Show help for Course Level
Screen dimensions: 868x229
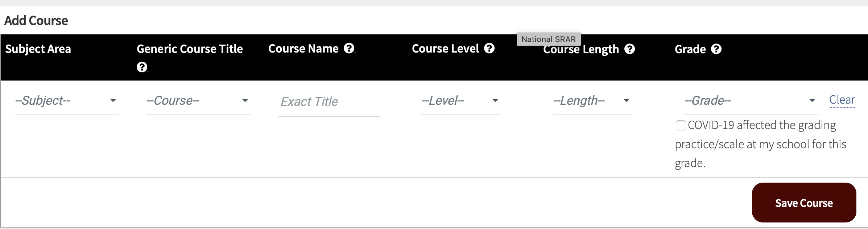489,48
